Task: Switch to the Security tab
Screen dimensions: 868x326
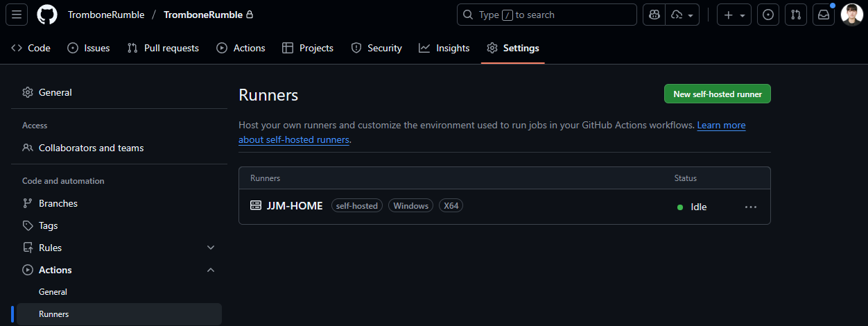Action: [376, 48]
